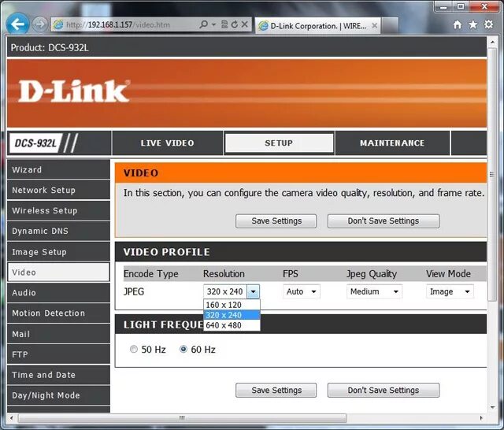Open FTP in the sidebar
Image resolution: width=504 pixels, height=430 pixels.
tap(58, 354)
